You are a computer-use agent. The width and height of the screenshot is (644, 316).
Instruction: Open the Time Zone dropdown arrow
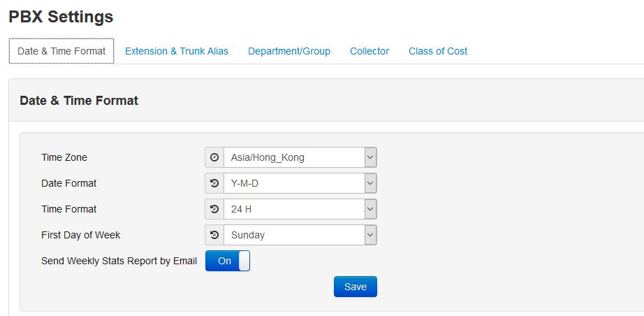pyautogui.click(x=370, y=157)
